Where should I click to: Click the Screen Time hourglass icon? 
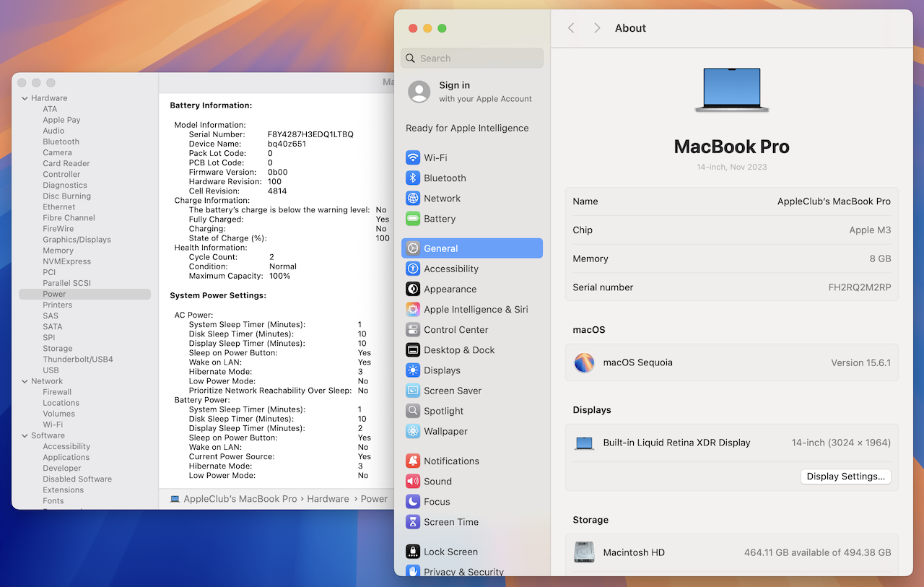click(413, 522)
